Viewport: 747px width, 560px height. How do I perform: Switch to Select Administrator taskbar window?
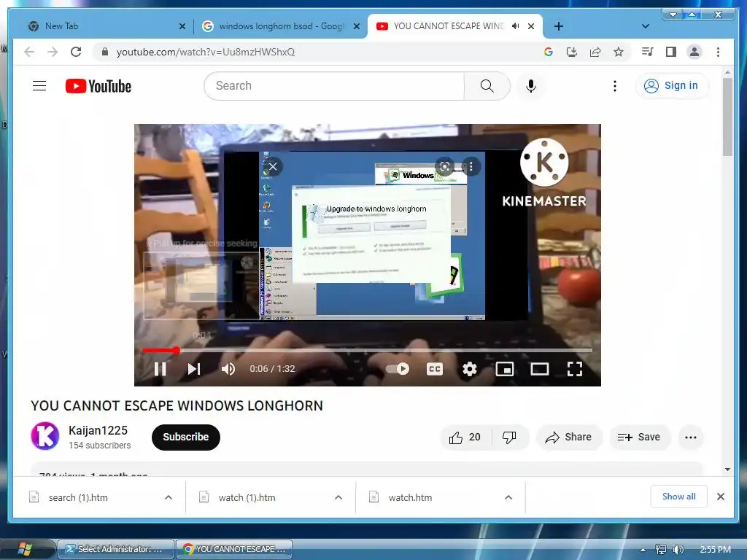pos(116,549)
